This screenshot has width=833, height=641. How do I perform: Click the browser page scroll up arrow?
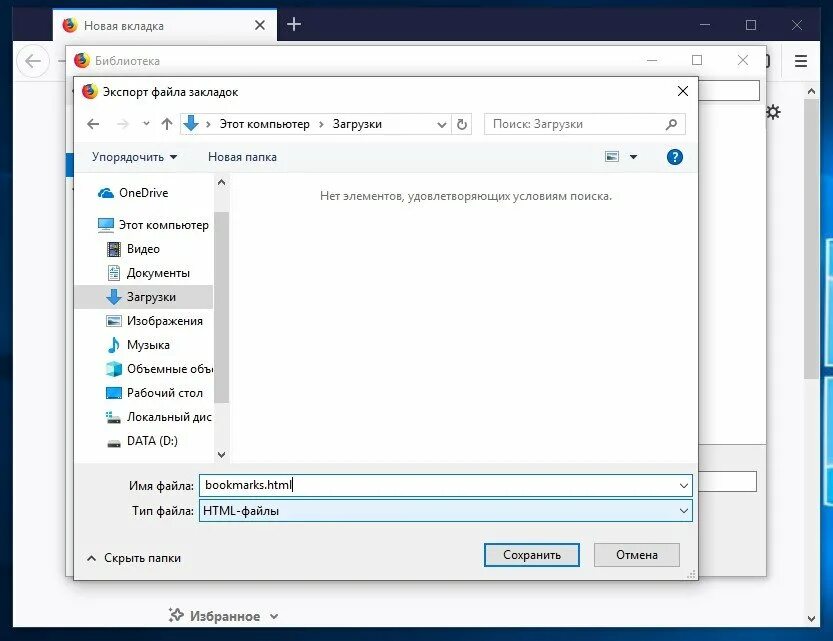click(811, 91)
